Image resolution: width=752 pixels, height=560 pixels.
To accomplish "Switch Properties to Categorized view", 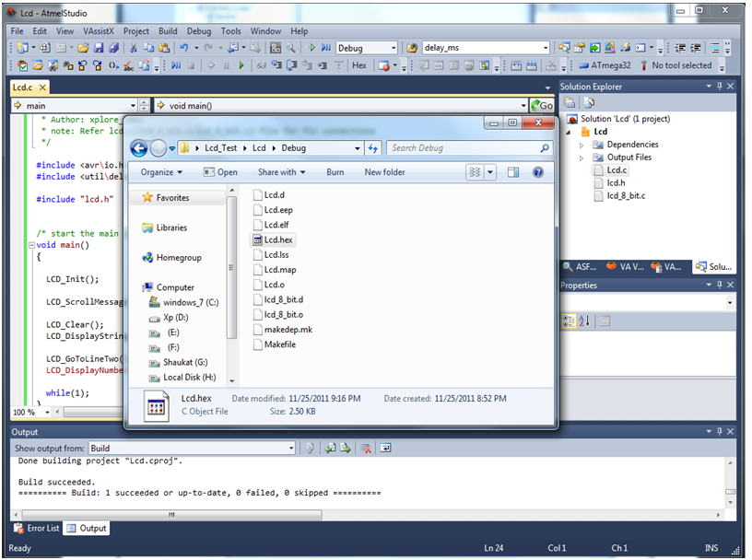I will coord(569,321).
